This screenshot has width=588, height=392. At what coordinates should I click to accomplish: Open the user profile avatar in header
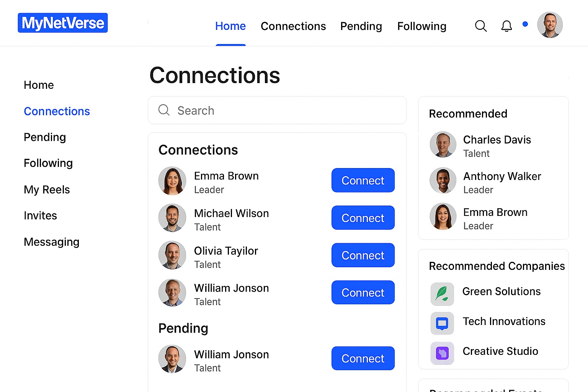550,25
